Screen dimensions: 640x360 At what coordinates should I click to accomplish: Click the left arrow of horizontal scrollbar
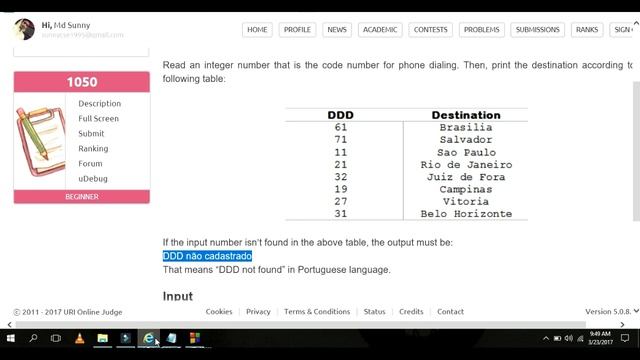10,325
